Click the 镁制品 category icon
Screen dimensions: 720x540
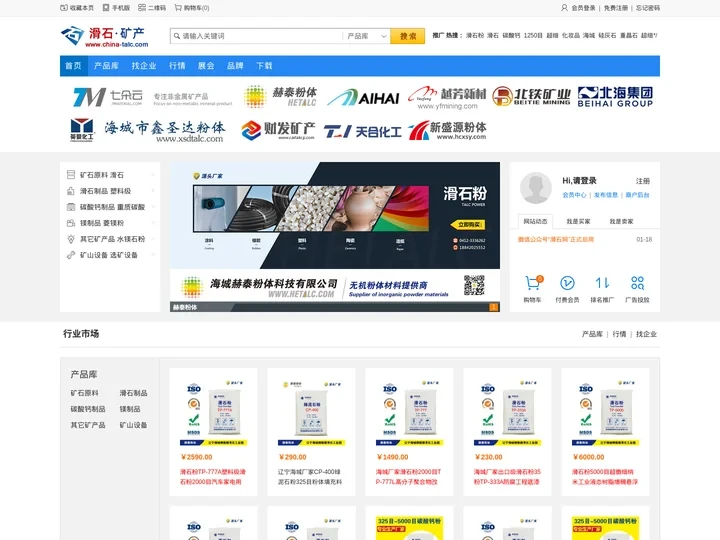click(71, 223)
